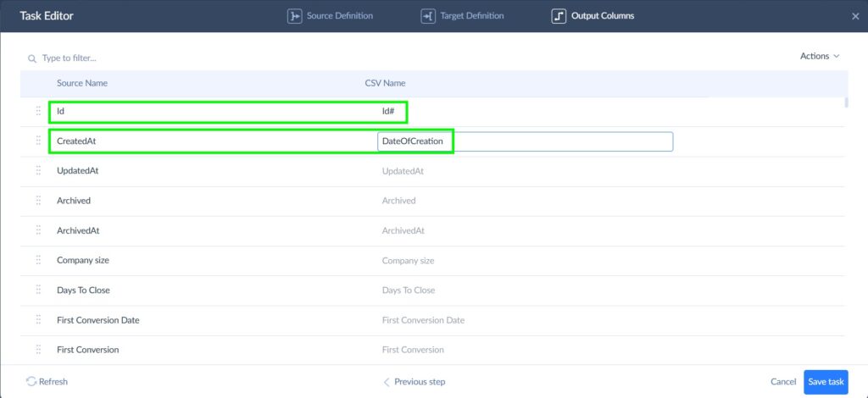This screenshot has height=398, width=868.
Task: Select the Company size source name
Action: point(83,260)
